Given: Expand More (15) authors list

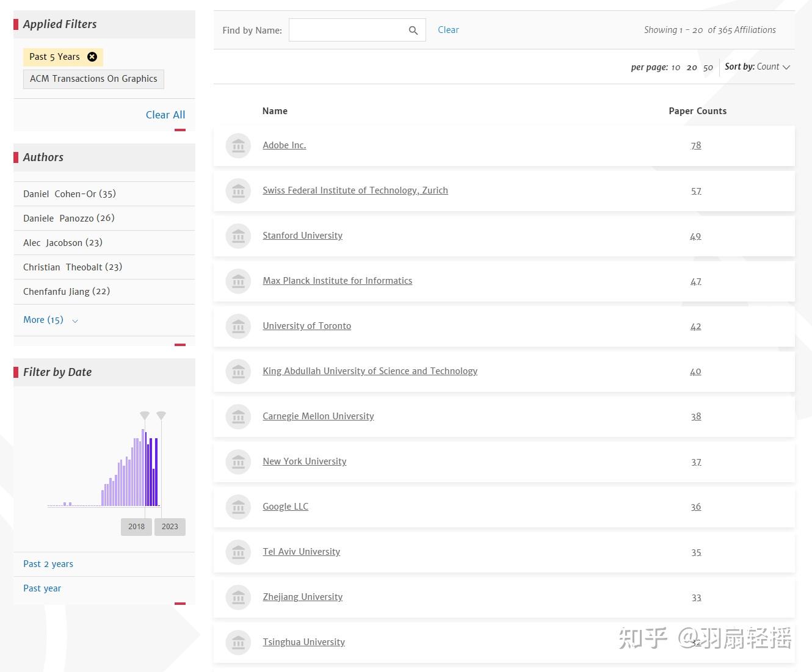Looking at the screenshot, I should tap(51, 320).
